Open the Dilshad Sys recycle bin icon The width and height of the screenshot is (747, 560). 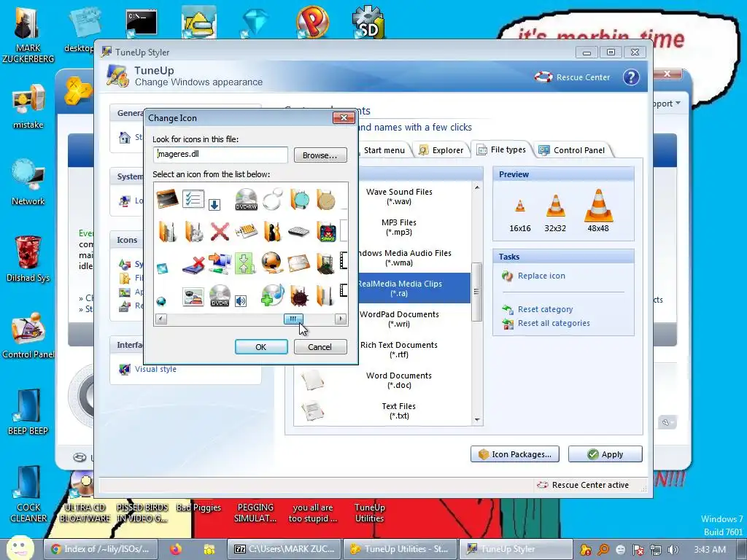coord(28,259)
